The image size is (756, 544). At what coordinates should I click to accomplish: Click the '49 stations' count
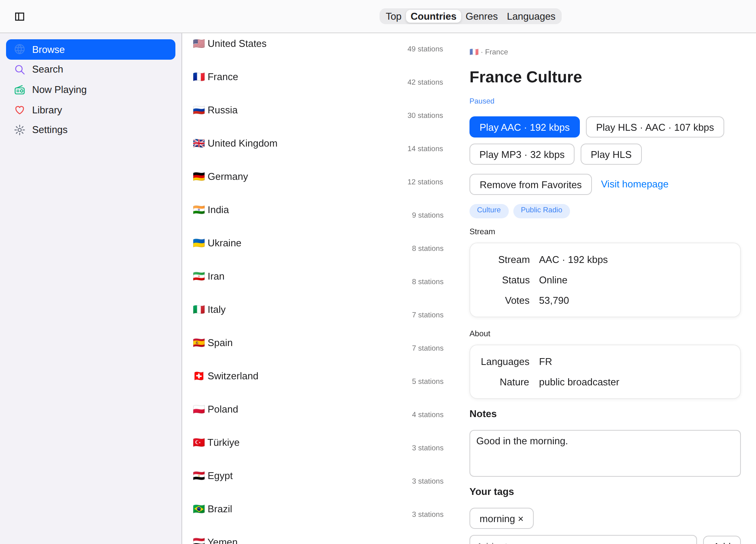425,49
